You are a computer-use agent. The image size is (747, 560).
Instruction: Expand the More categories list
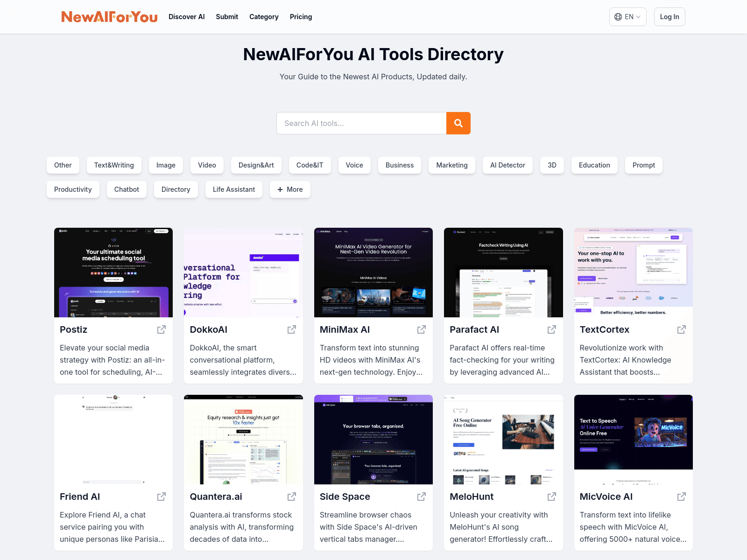(x=290, y=189)
